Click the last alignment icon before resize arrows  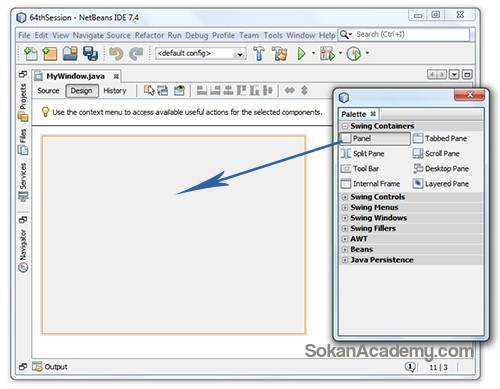click(268, 90)
